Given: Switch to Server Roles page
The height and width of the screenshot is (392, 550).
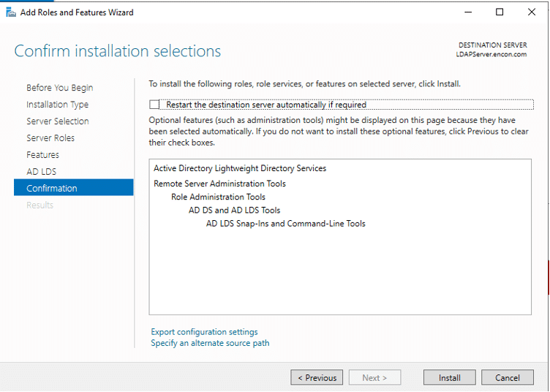Looking at the screenshot, I should click(50, 138).
